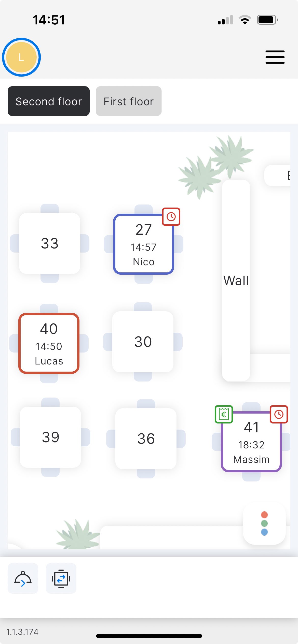Screen dimensions: 298x644
Task: Select the Second floor tab
Action: (x=49, y=101)
